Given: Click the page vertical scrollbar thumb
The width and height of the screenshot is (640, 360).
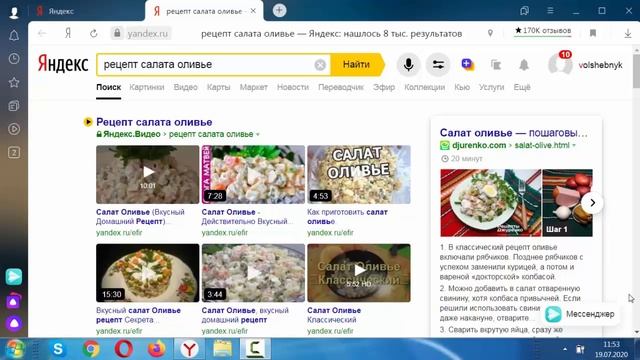Looking at the screenshot, I should point(636,71).
